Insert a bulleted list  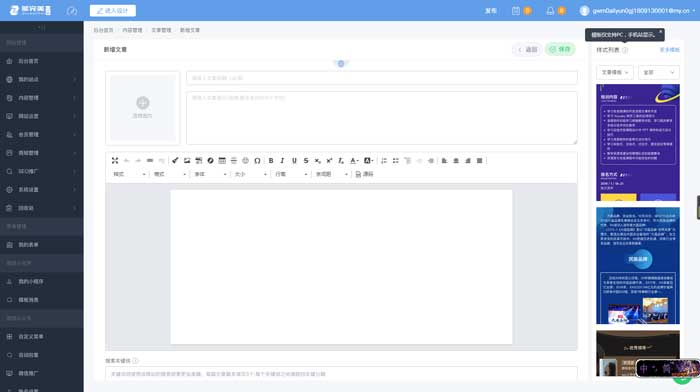click(396, 161)
